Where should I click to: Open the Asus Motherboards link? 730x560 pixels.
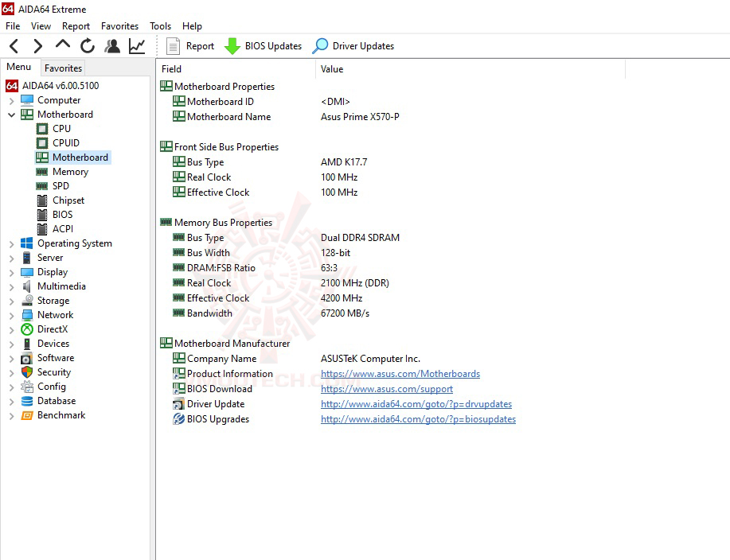coord(400,373)
